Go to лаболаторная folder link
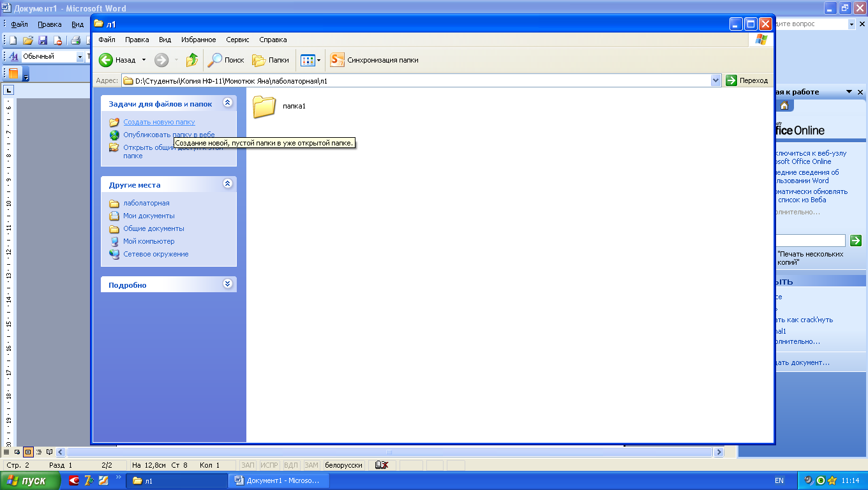 click(x=146, y=203)
